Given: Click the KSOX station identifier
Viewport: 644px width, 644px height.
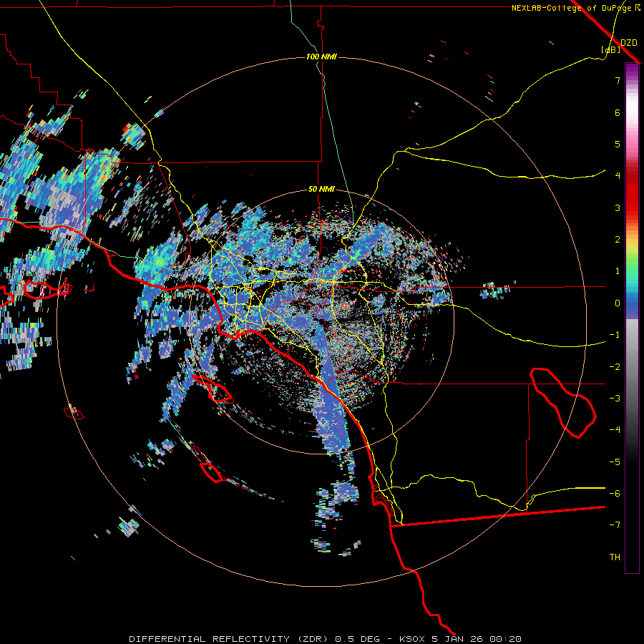Looking at the screenshot, I should [x=413, y=639].
